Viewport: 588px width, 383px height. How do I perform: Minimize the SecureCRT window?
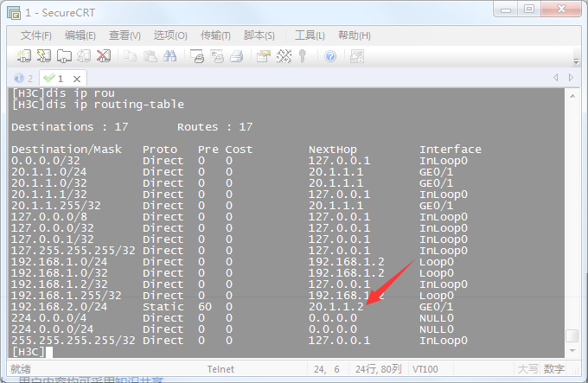(506, 9)
